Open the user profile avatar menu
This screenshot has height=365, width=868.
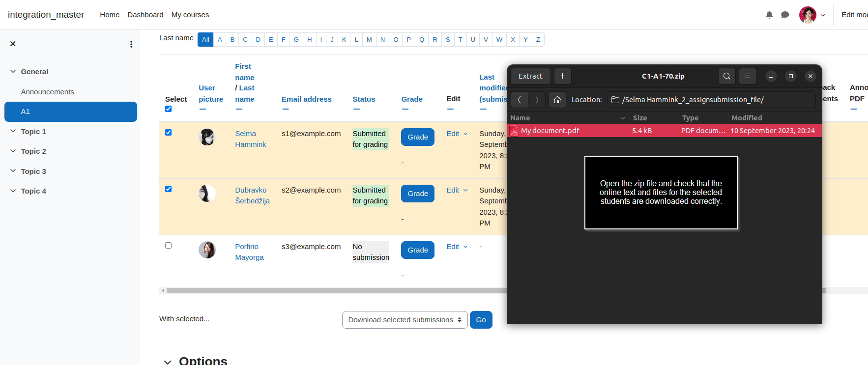pos(808,15)
